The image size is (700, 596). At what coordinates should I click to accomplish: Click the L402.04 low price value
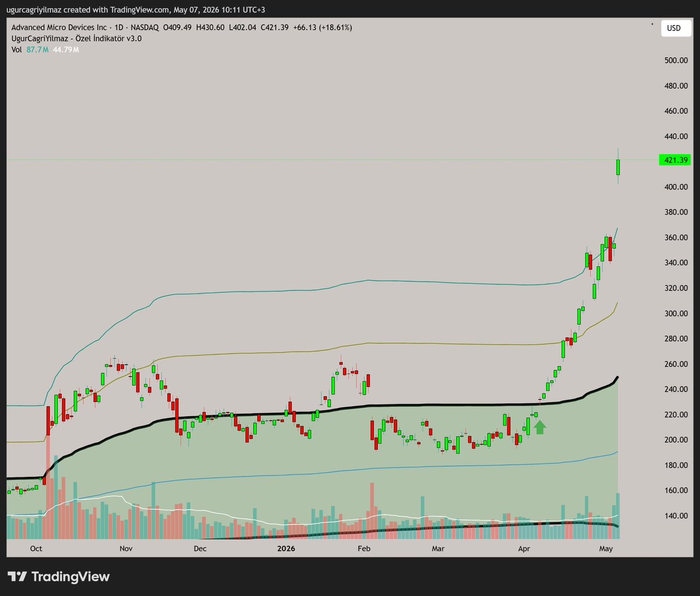pyautogui.click(x=243, y=27)
